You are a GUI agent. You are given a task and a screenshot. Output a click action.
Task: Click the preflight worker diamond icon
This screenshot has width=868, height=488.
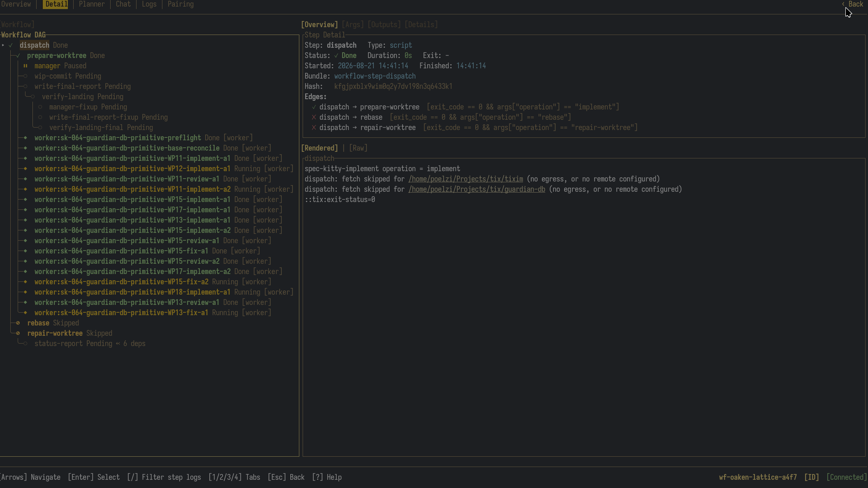25,138
